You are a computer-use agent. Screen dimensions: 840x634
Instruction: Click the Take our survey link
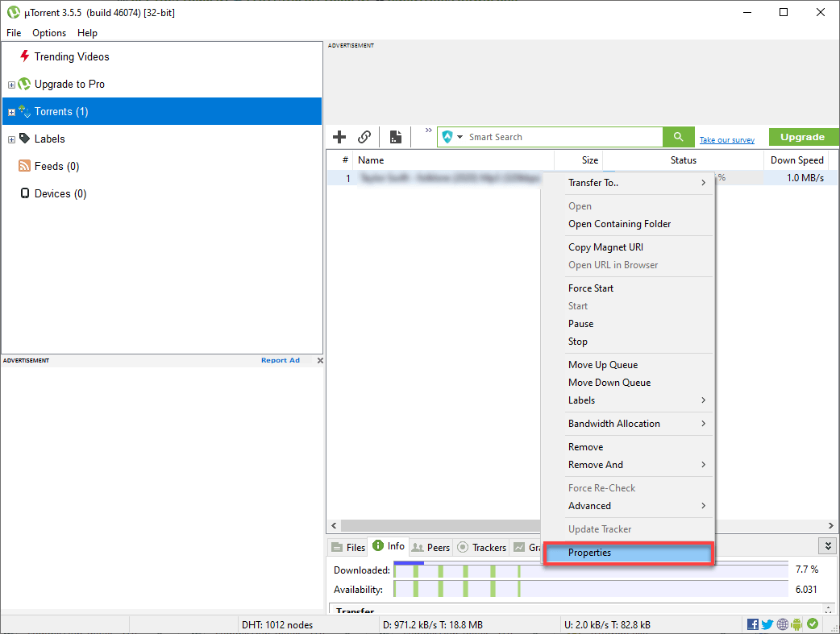727,139
